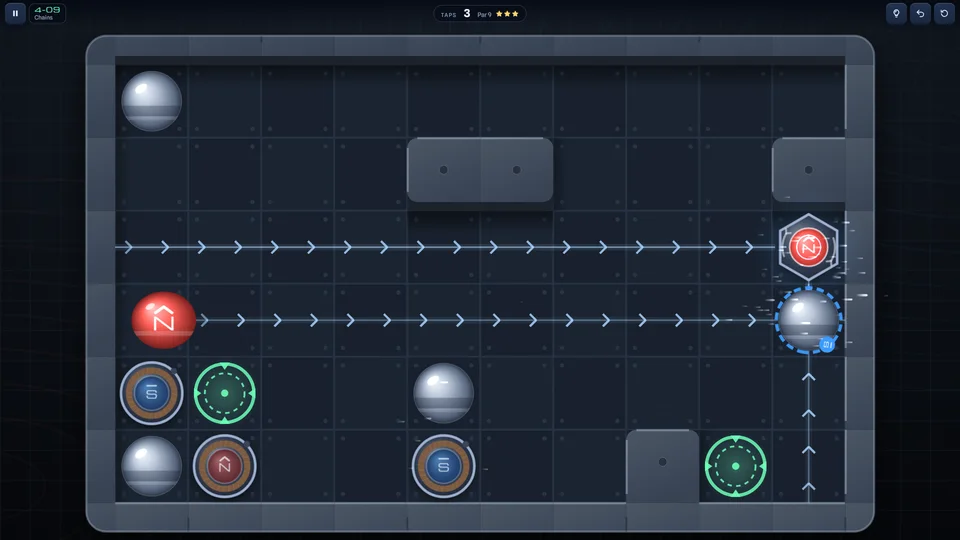
Task: Tap the free red N magnet ball
Action: pyautogui.click(x=163, y=320)
